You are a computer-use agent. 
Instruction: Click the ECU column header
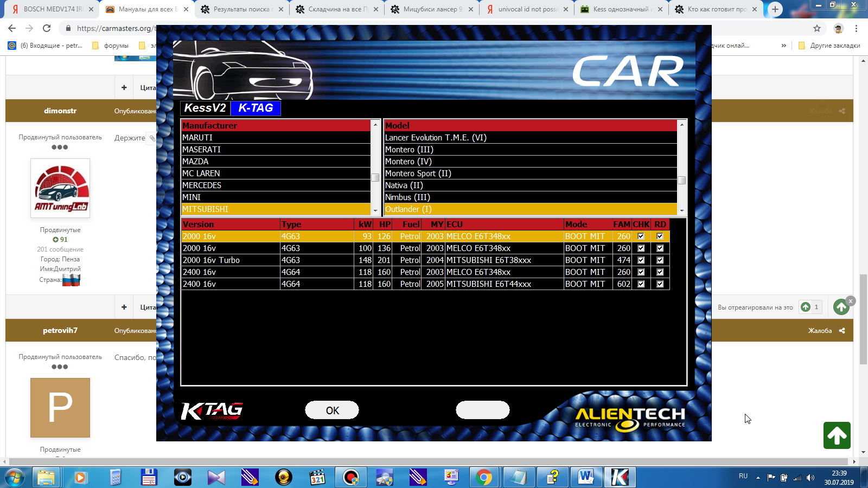coord(505,224)
